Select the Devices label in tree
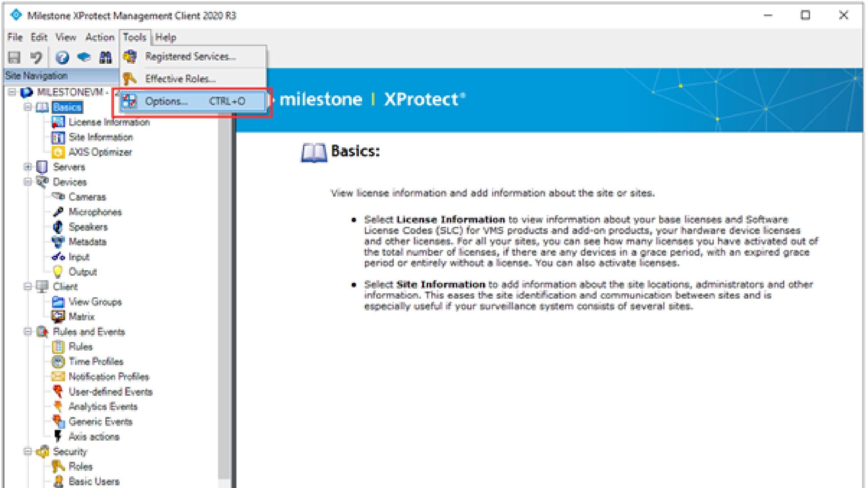Screen dimensions: 868x488 (70, 182)
